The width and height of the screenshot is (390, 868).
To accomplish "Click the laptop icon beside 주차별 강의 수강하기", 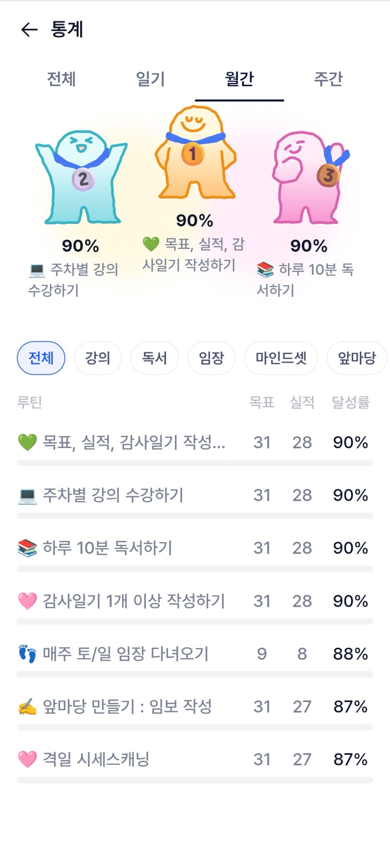I will pos(27,496).
